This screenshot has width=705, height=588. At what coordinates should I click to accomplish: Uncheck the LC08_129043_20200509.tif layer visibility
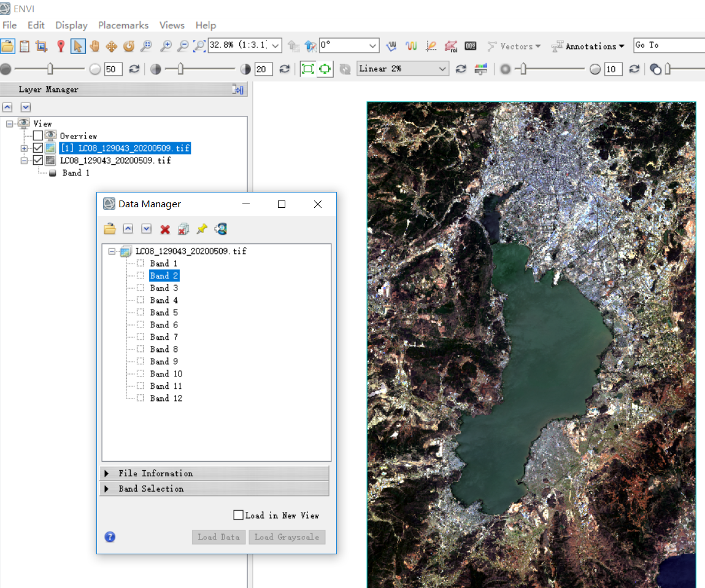click(38, 160)
